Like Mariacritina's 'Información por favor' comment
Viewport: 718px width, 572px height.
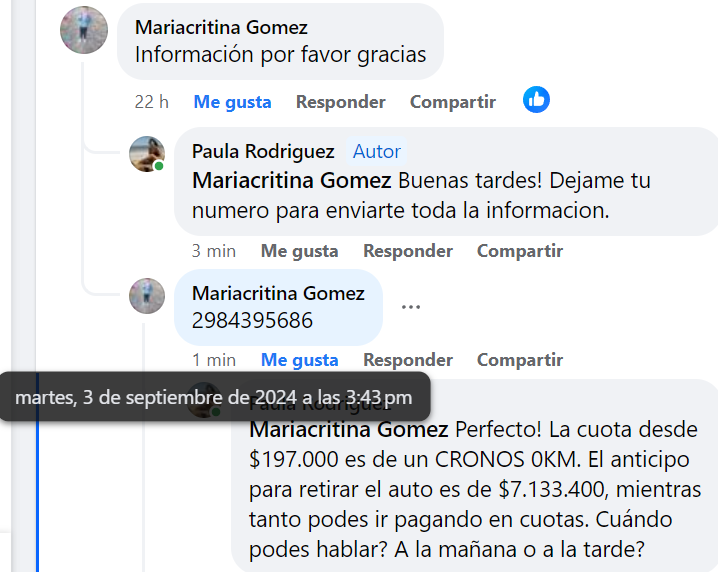pyautogui.click(x=232, y=102)
